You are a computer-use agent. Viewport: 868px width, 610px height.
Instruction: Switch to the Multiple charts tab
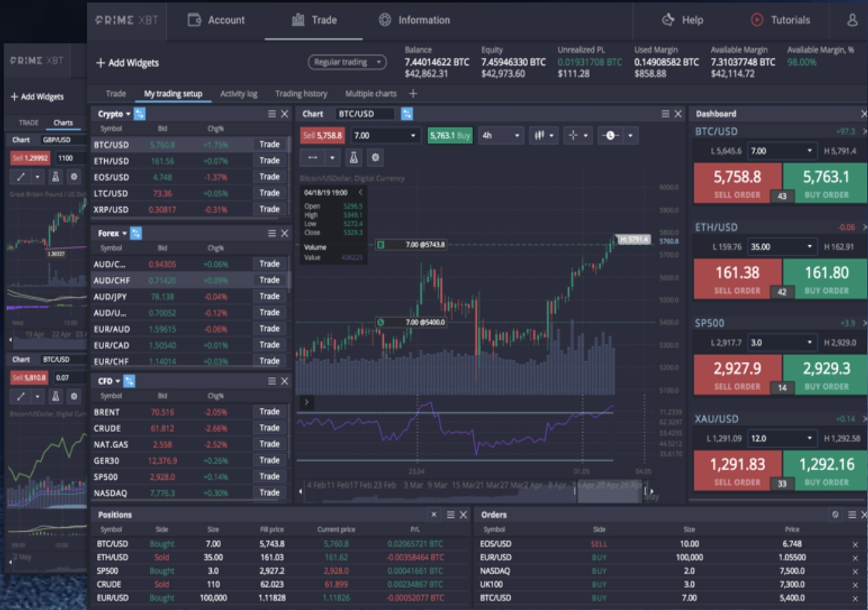point(371,93)
